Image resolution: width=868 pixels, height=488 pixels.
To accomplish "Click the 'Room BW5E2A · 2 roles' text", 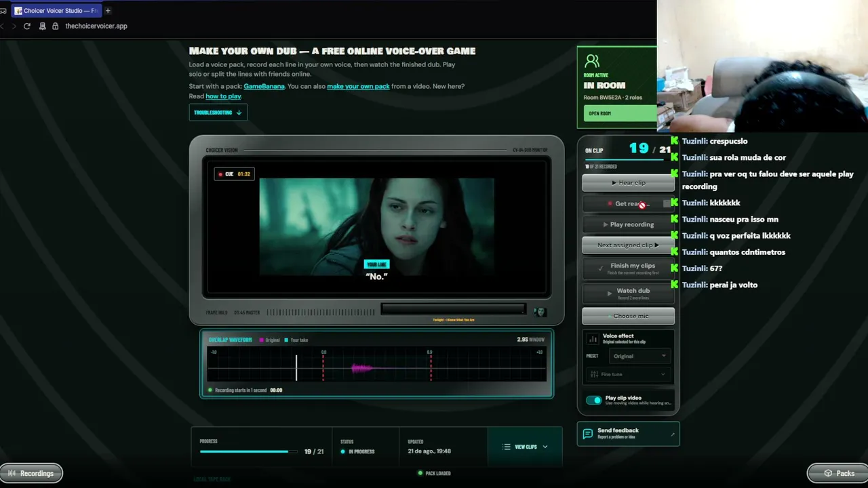I will [613, 98].
